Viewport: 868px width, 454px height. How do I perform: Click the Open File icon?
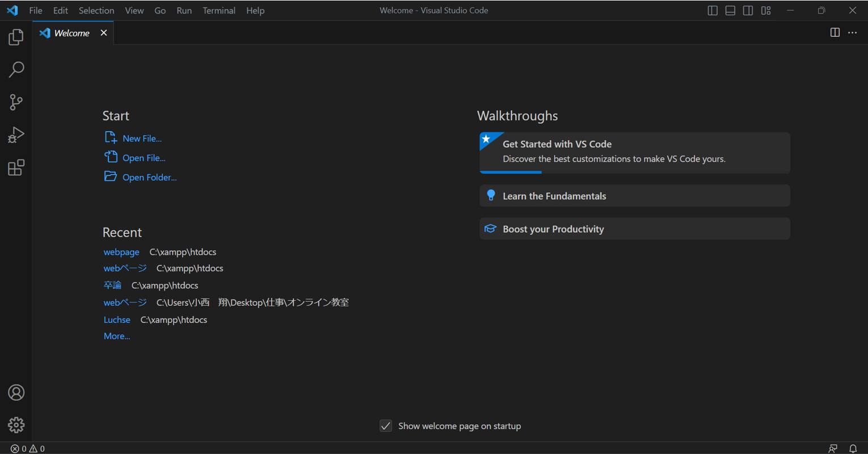[111, 157]
